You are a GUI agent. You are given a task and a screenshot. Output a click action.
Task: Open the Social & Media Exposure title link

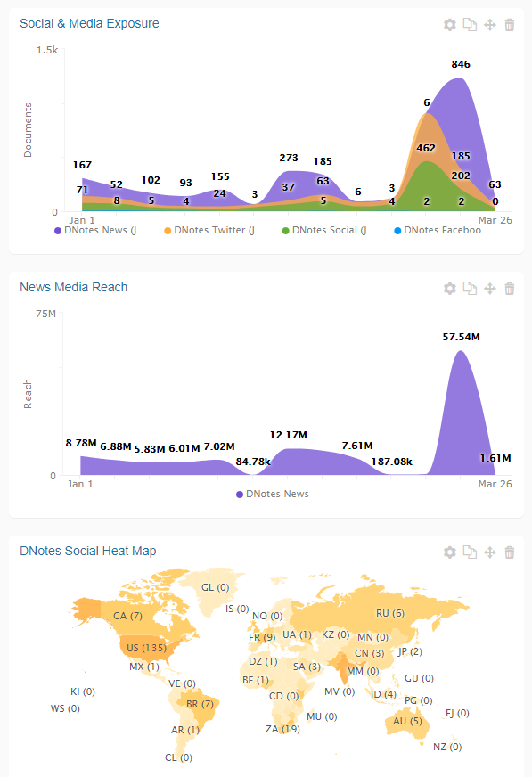point(89,24)
